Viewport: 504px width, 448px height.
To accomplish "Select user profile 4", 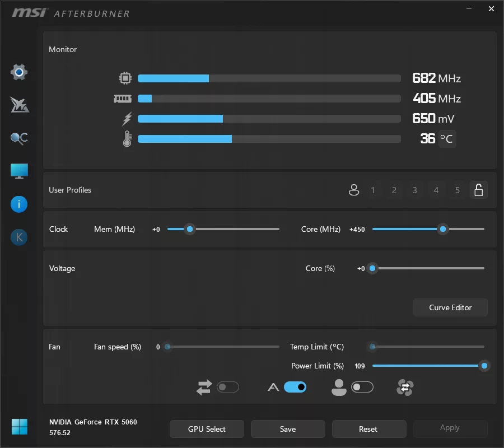I will [436, 190].
